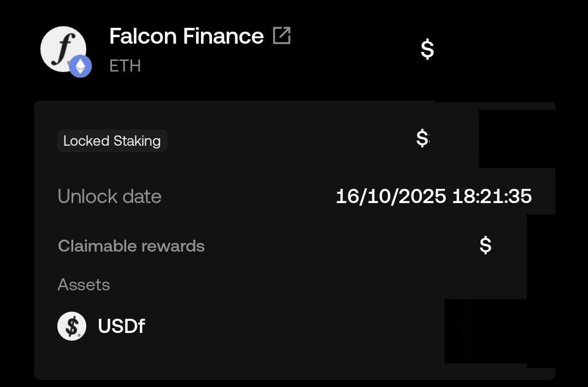Click the Unlock date label

pos(109,197)
